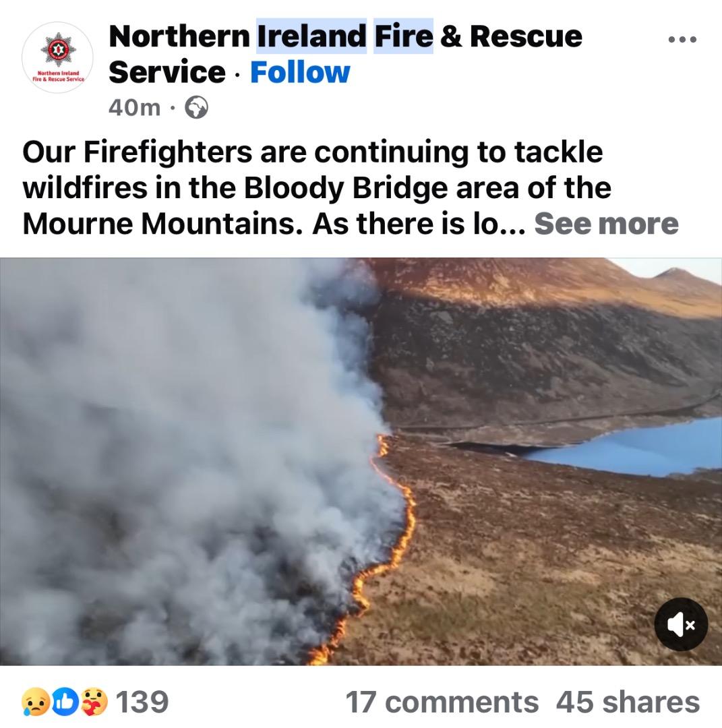The width and height of the screenshot is (722, 728).
Task: Click the public globe audience icon
Action: point(196,108)
